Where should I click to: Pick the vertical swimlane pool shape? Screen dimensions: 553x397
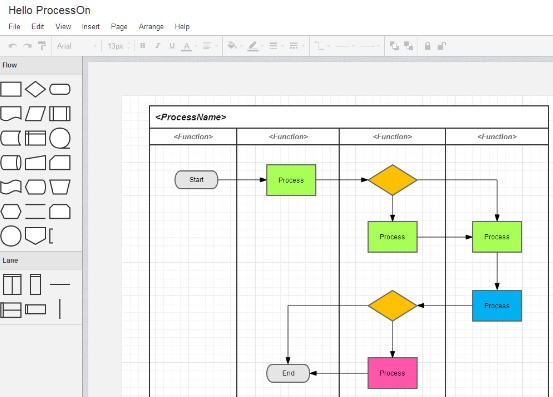(x=12, y=284)
